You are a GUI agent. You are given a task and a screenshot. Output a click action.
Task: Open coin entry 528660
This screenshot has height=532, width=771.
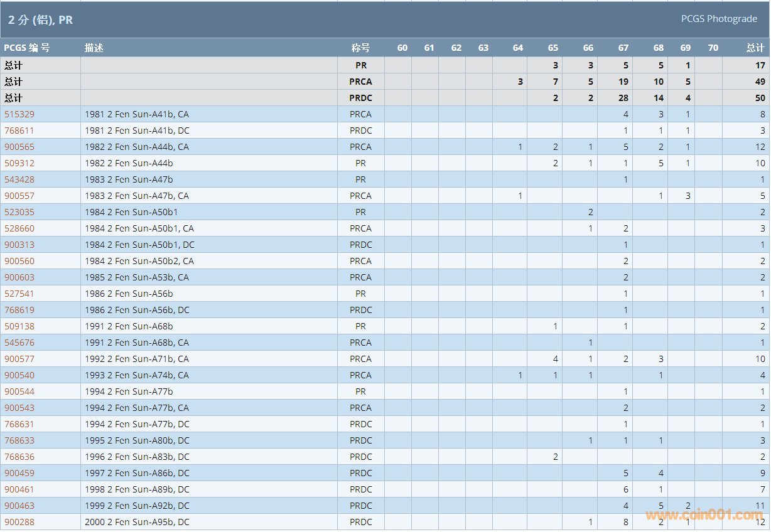click(x=19, y=228)
